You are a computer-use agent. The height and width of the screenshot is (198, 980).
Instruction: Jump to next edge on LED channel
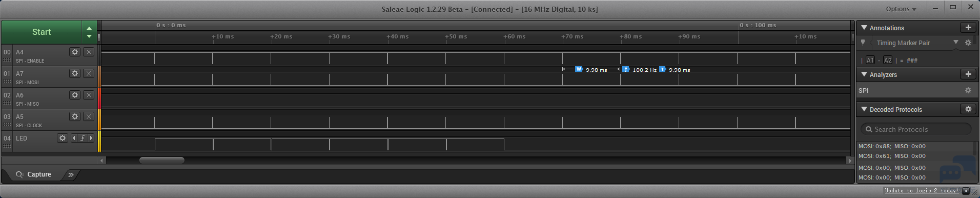point(91,138)
